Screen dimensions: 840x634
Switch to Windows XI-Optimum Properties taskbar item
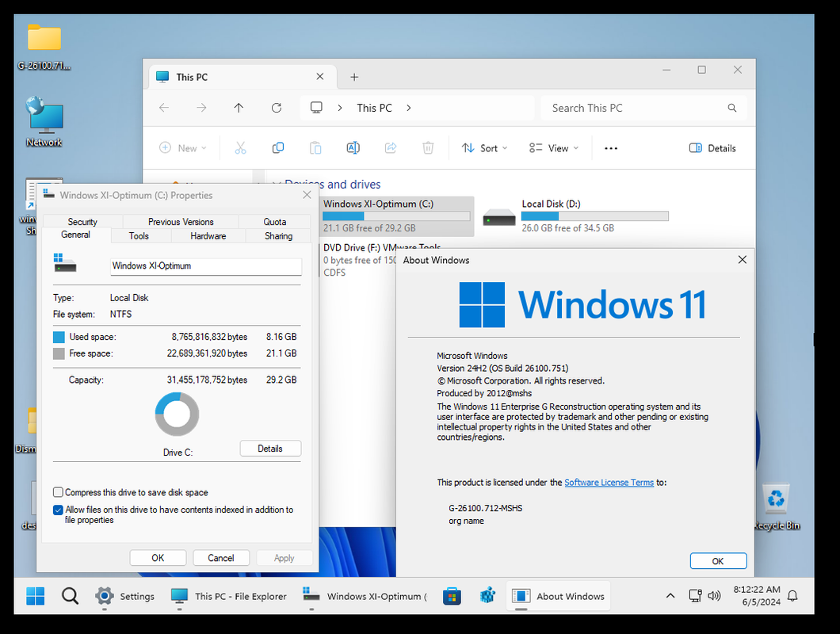[365, 596]
